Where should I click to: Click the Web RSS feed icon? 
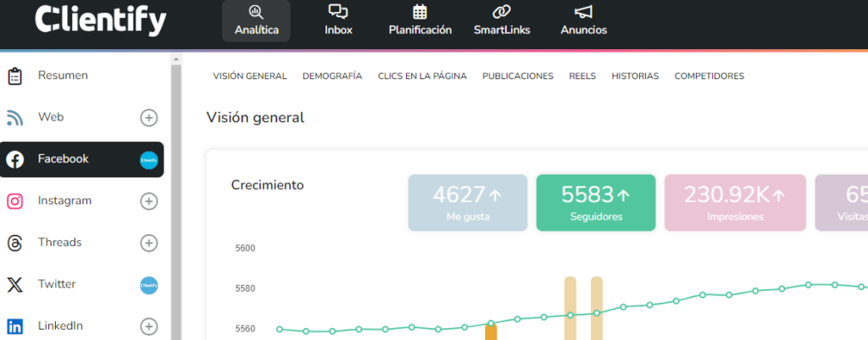(15, 118)
